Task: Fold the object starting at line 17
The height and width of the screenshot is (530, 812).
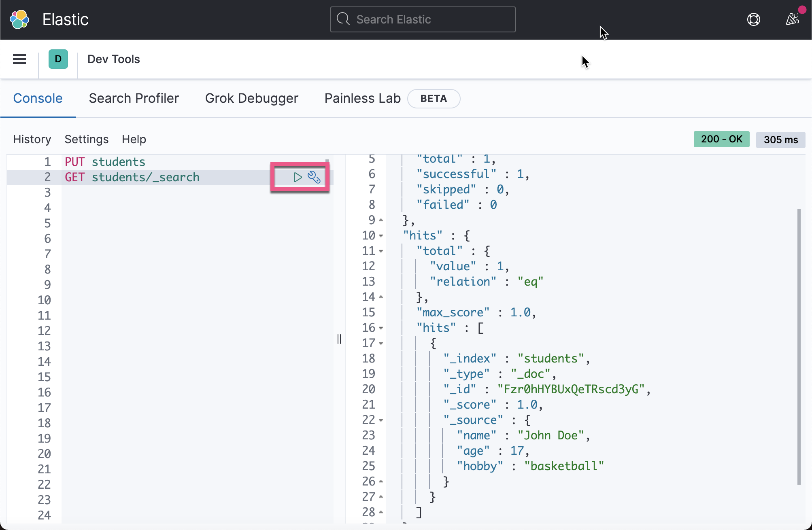Action: (381, 343)
